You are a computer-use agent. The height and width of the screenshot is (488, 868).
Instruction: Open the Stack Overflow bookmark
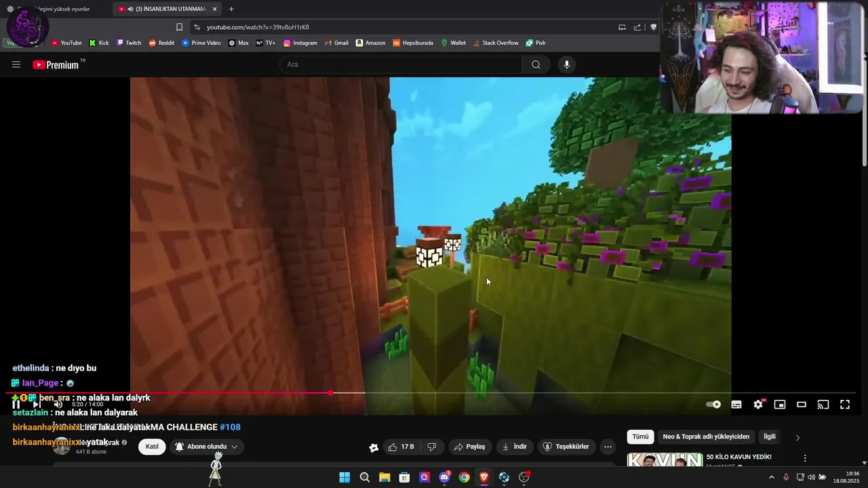coord(496,43)
